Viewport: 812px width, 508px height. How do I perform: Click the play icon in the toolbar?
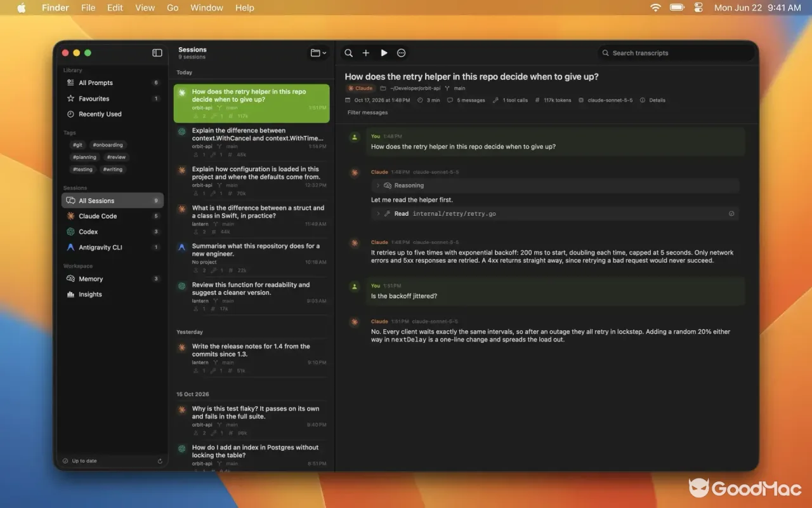click(x=384, y=53)
